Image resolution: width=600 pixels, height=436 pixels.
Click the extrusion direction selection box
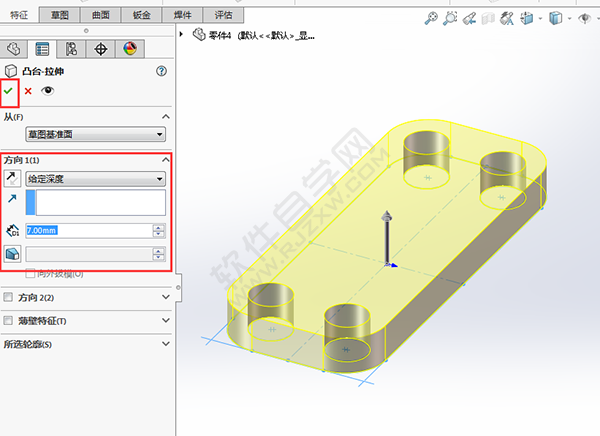pos(96,202)
